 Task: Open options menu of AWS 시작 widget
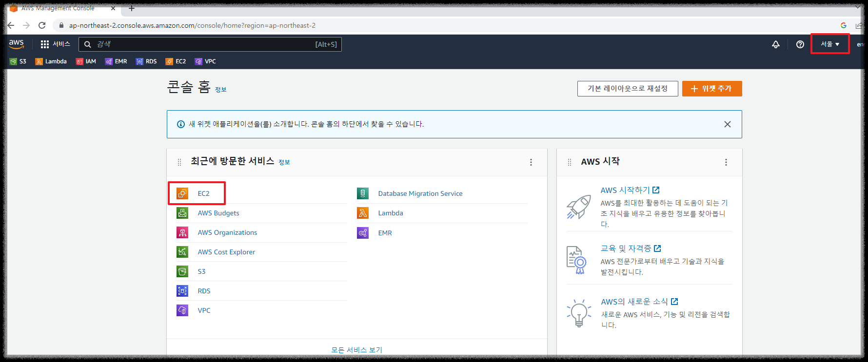tap(726, 162)
